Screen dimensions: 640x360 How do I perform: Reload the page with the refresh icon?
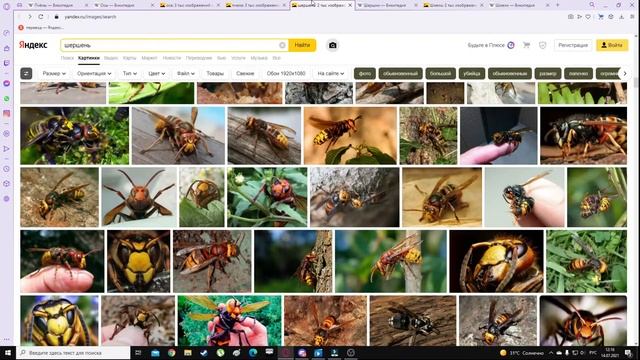pyautogui.click(x=41, y=17)
